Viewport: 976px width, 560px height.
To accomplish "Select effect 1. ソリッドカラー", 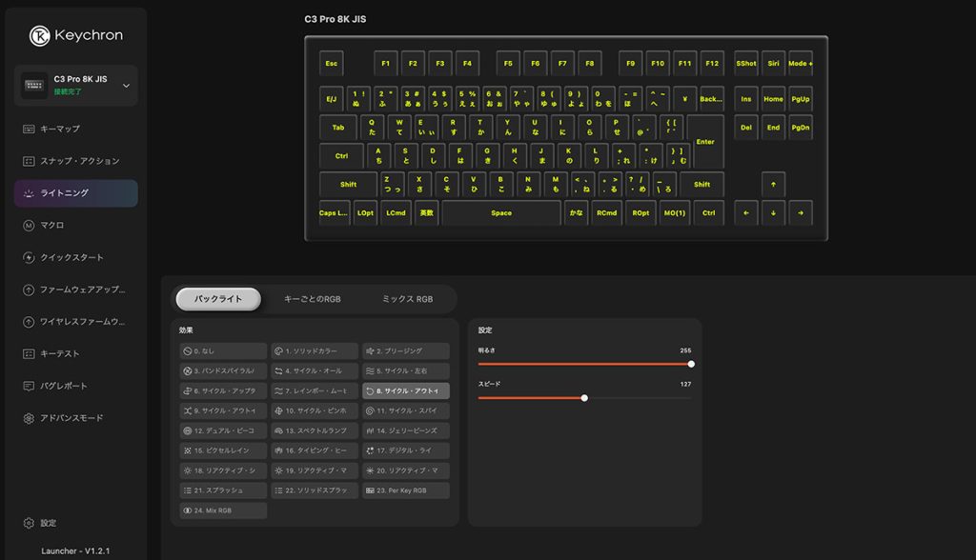I will click(315, 351).
